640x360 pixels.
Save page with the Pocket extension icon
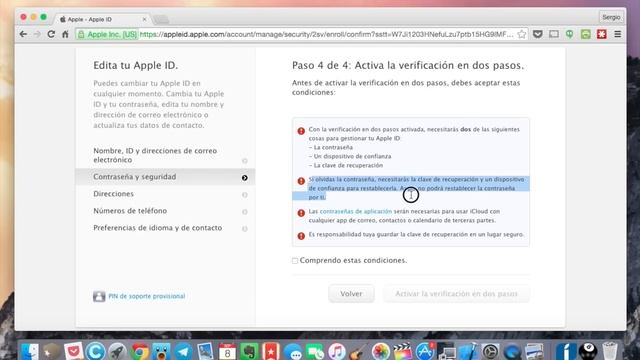coord(538,34)
